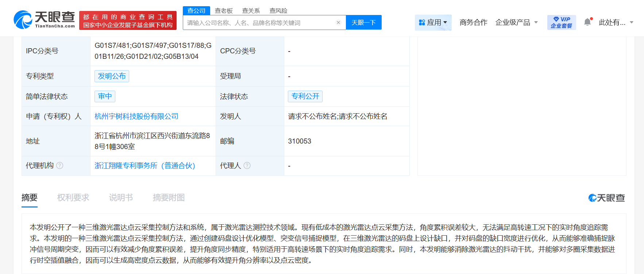This screenshot has height=274, width=644.
Task: Click the 审中 legal status tag
Action: [x=105, y=96]
